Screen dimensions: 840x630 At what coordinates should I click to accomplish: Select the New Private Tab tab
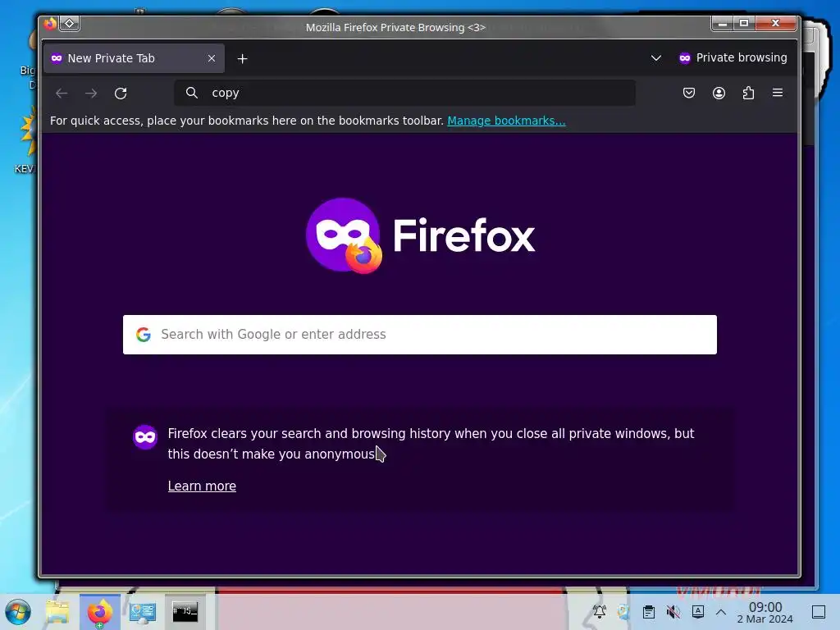point(134,58)
